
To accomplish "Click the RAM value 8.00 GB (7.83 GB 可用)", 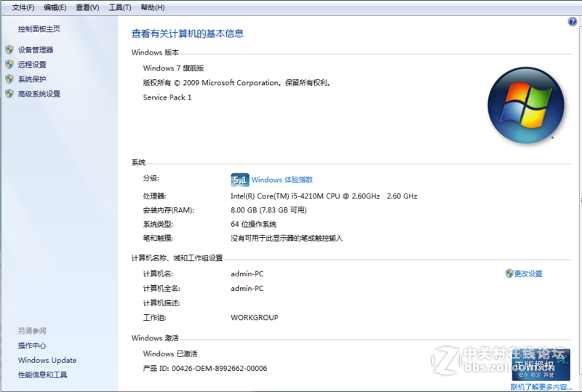I will coord(268,210).
